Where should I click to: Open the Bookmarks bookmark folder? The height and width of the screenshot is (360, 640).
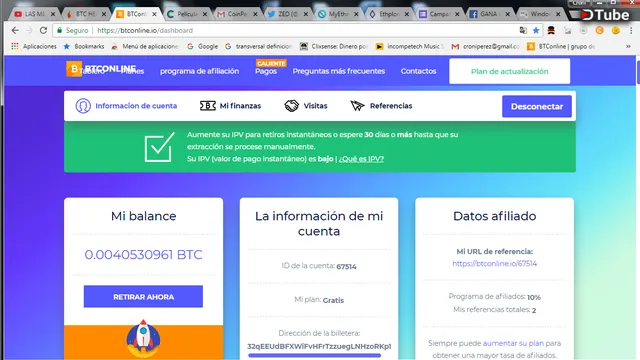click(84, 47)
